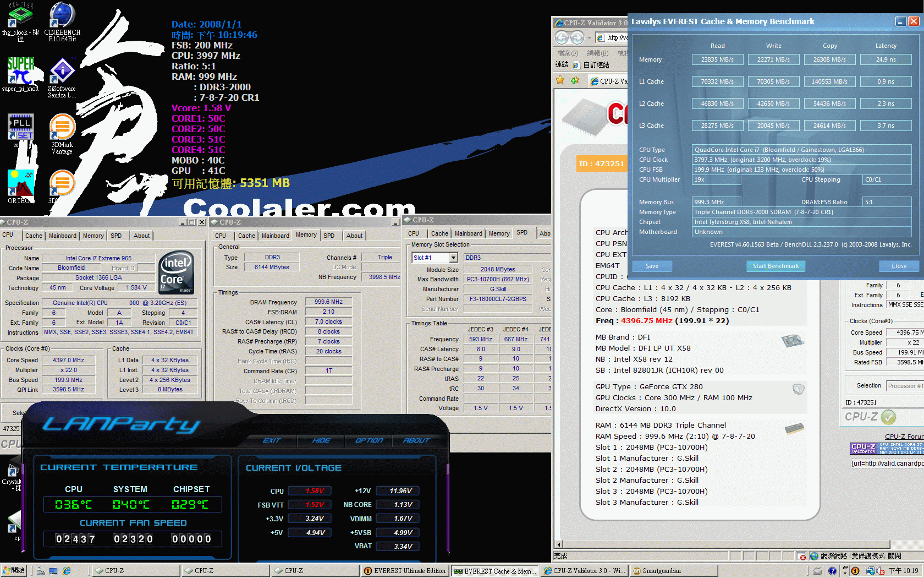
Task: Click the orange EVEREST icon in the system tray
Action: click(x=855, y=571)
